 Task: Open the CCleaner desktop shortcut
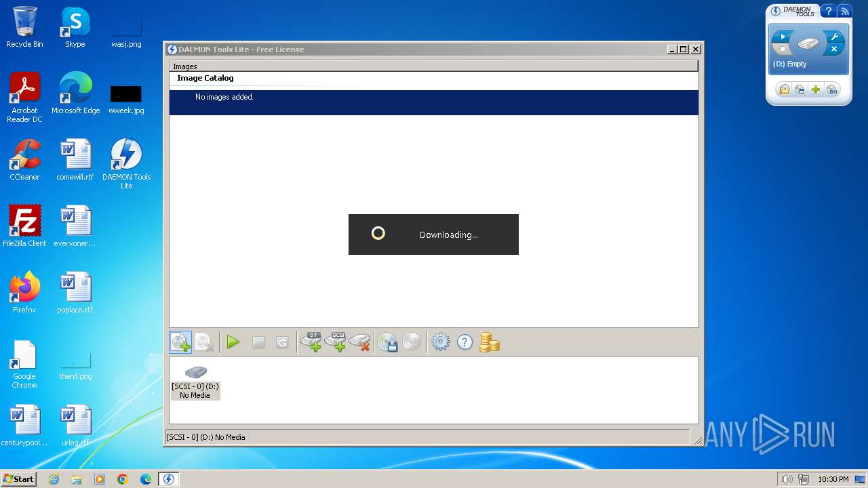point(24,160)
